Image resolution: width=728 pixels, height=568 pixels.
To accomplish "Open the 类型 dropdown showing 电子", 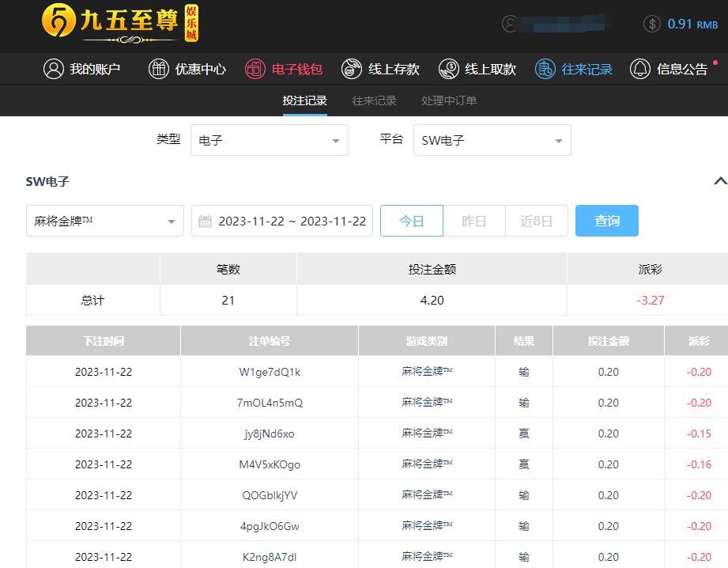I will [269, 140].
